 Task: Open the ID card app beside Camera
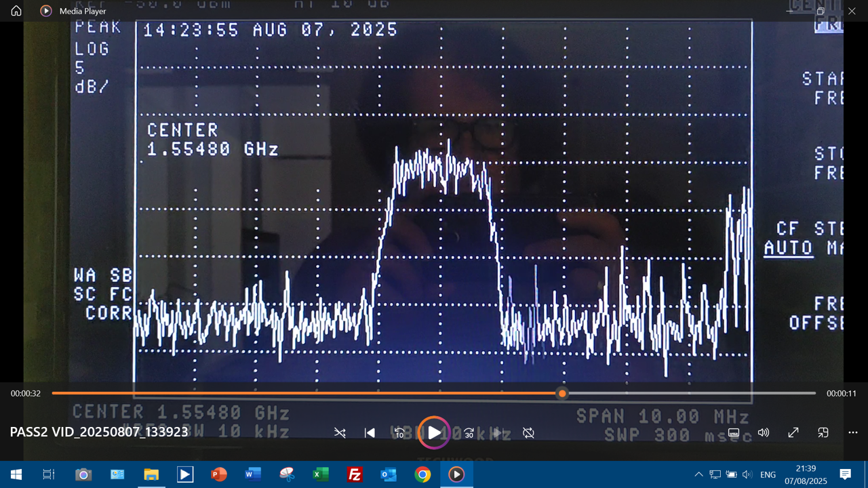(117, 474)
